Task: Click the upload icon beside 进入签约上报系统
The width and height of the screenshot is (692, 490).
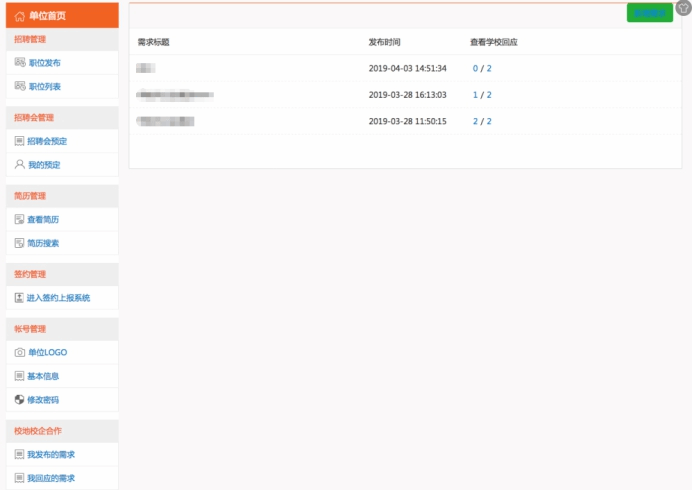Action: pyautogui.click(x=19, y=298)
